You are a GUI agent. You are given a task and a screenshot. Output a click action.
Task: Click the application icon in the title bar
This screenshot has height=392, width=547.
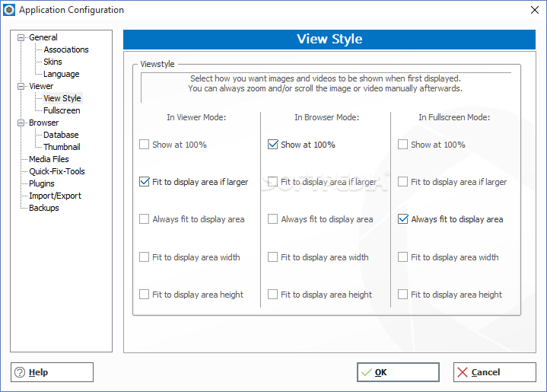click(x=9, y=10)
